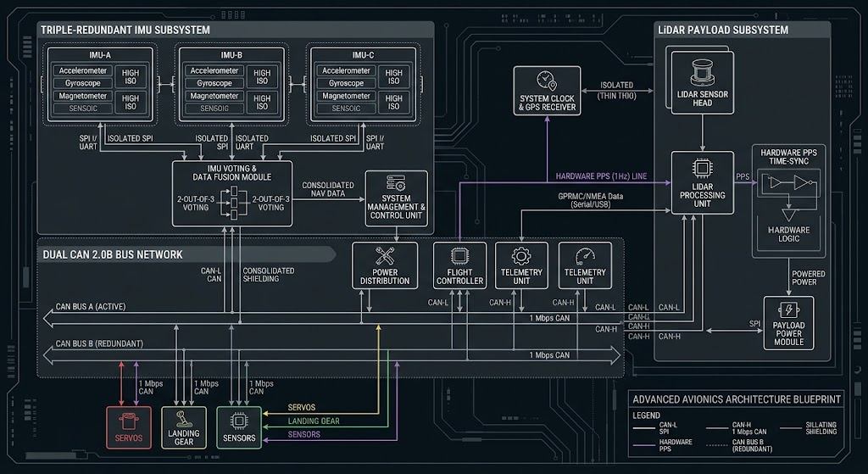Click the "SYSTEM MANAGEMENT & CONTROL UNIT" label
Screen dimensions: 868x474
[x=396, y=207]
